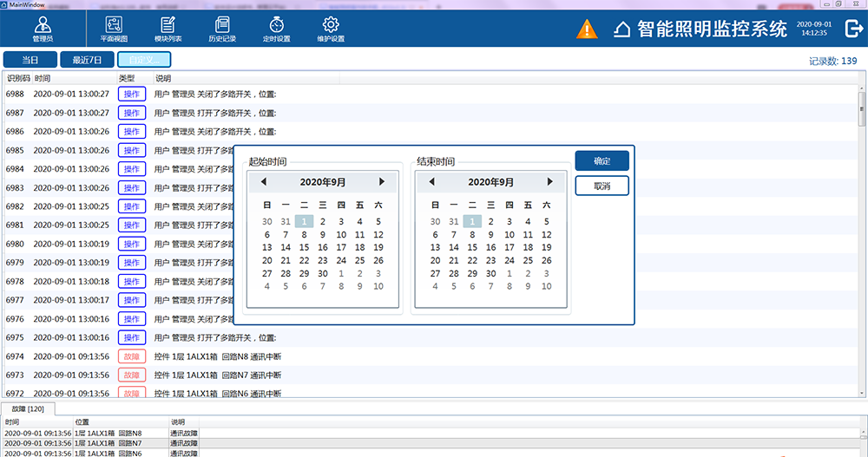The height and width of the screenshot is (457, 868).
Task: Go to next month in end calendar
Action: 549,182
